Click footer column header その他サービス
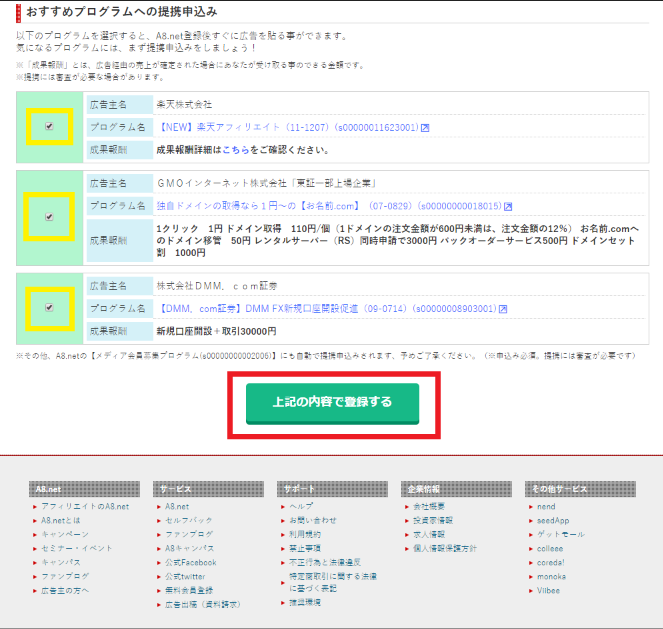Image resolution: width=663 pixels, height=629 pixels. [x=580, y=489]
